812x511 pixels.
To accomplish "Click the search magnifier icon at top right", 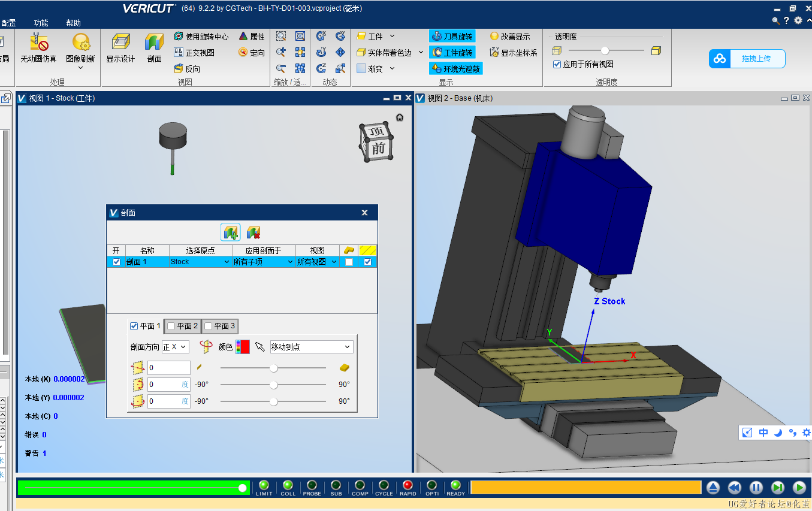I will [x=775, y=20].
